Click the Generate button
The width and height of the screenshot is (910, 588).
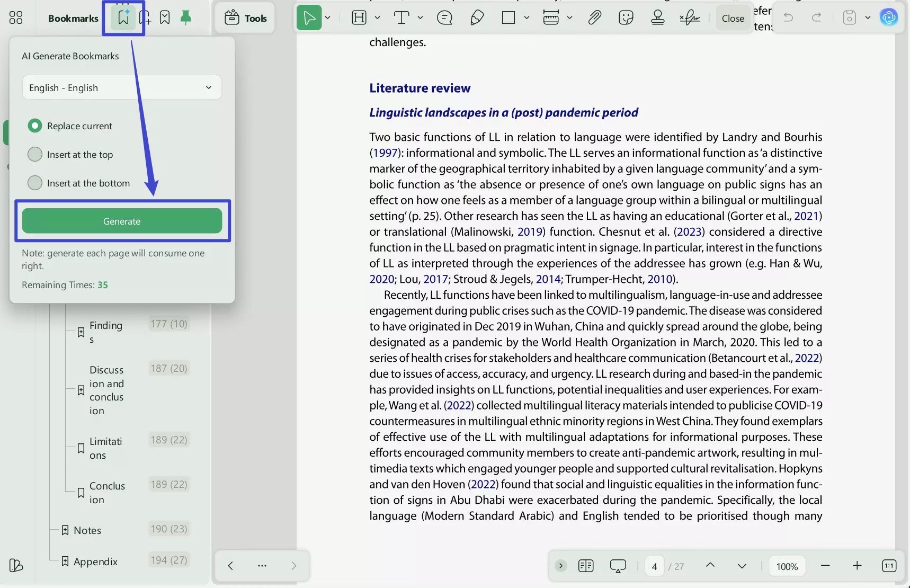coord(122,221)
